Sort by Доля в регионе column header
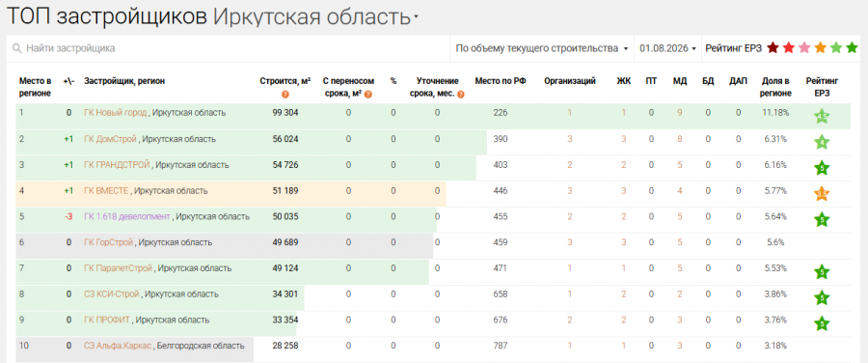This screenshot has height=363, width=868. [775, 86]
